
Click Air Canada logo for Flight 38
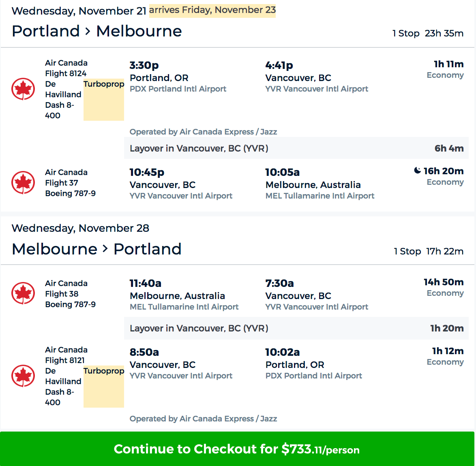[23, 293]
